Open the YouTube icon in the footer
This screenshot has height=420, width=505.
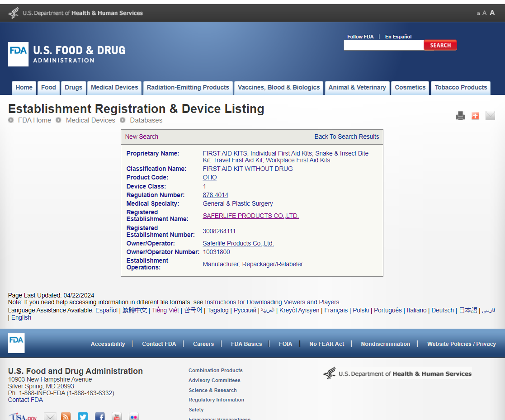(117, 416)
